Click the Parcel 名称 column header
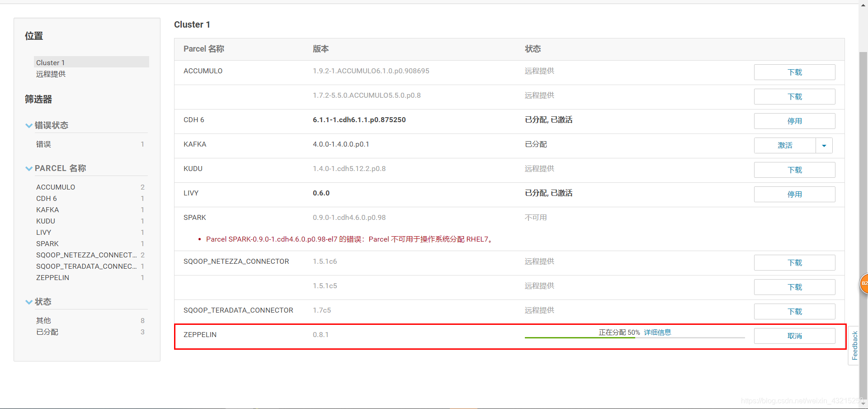This screenshot has width=868, height=409. pos(204,49)
